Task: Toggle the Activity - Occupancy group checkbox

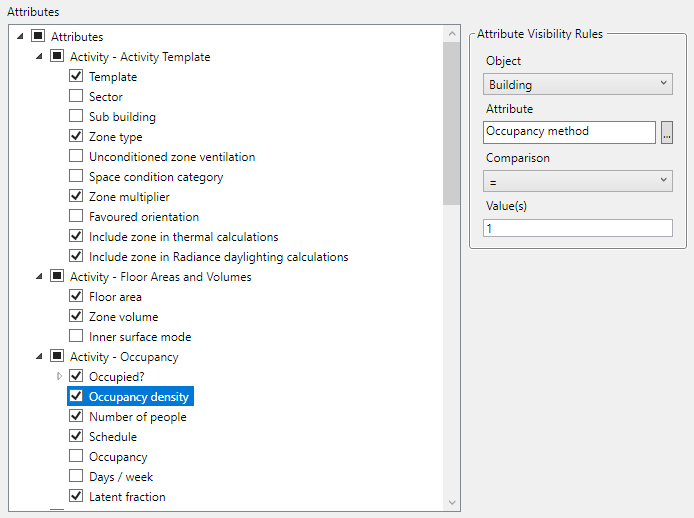Action: click(57, 357)
